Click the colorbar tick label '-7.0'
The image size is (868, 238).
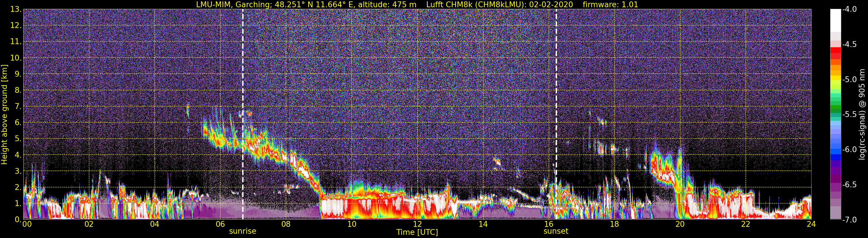click(x=849, y=220)
